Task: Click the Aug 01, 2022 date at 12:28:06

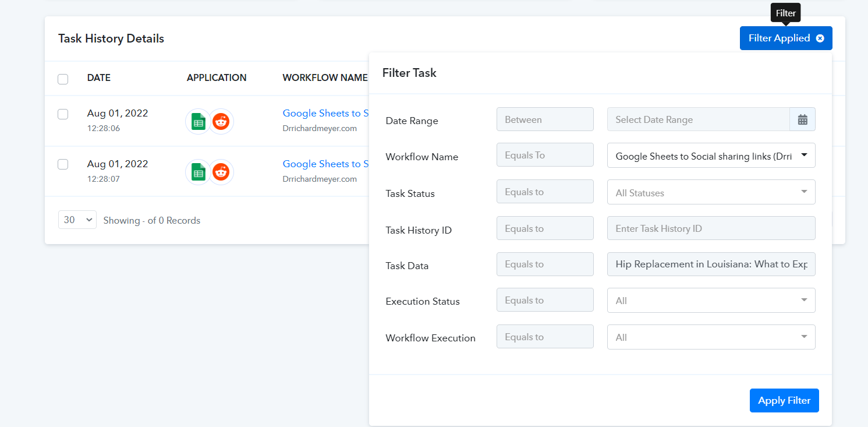Action: click(x=118, y=114)
